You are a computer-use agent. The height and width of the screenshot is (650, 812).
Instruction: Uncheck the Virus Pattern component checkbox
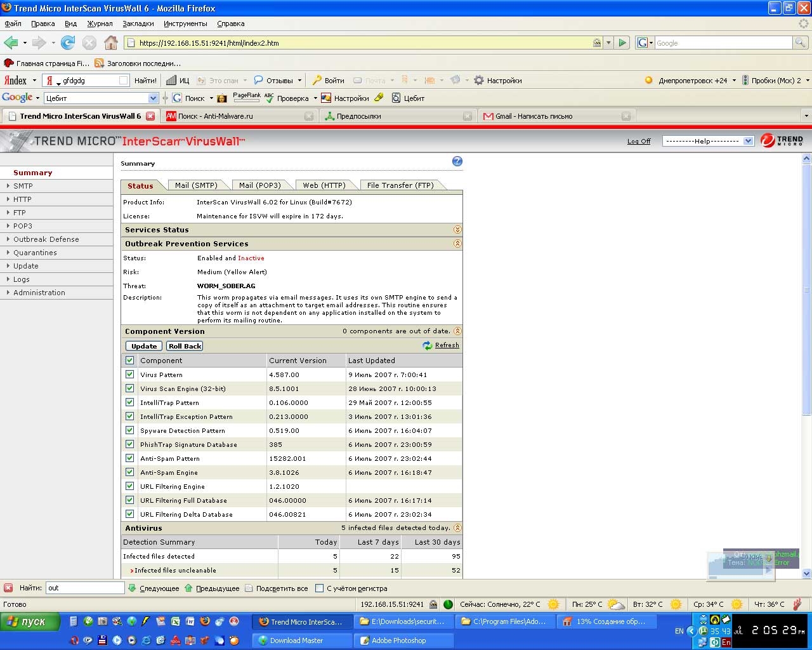point(129,375)
